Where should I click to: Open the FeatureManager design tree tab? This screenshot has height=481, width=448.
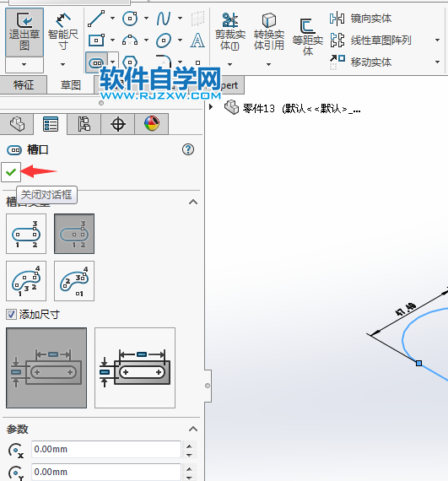tap(17, 124)
